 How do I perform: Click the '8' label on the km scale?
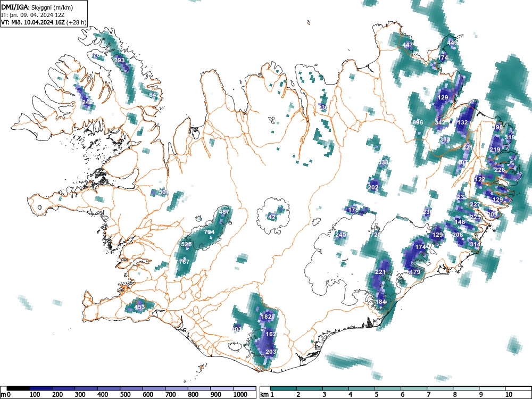pyautogui.click(x=455, y=395)
